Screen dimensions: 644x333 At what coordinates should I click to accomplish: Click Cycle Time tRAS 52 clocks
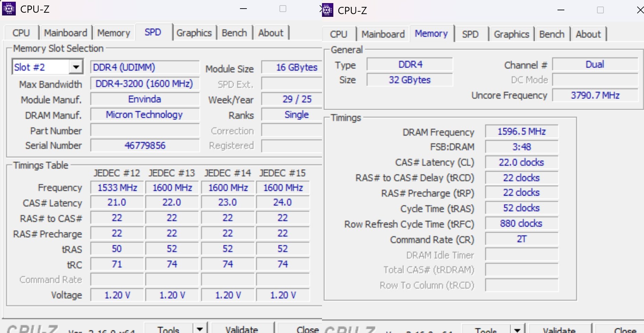(522, 208)
